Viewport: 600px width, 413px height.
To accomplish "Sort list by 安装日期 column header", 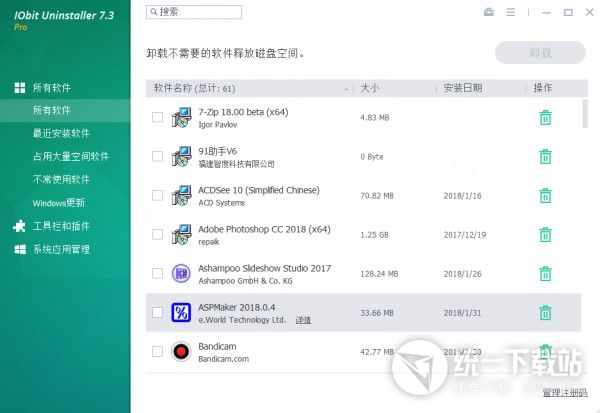I will (x=463, y=88).
